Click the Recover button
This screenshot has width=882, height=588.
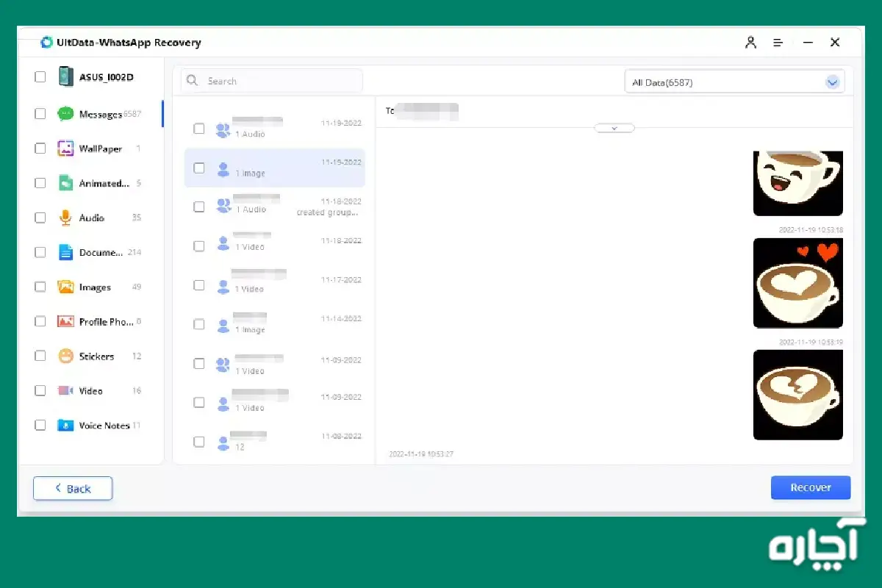[x=810, y=487]
